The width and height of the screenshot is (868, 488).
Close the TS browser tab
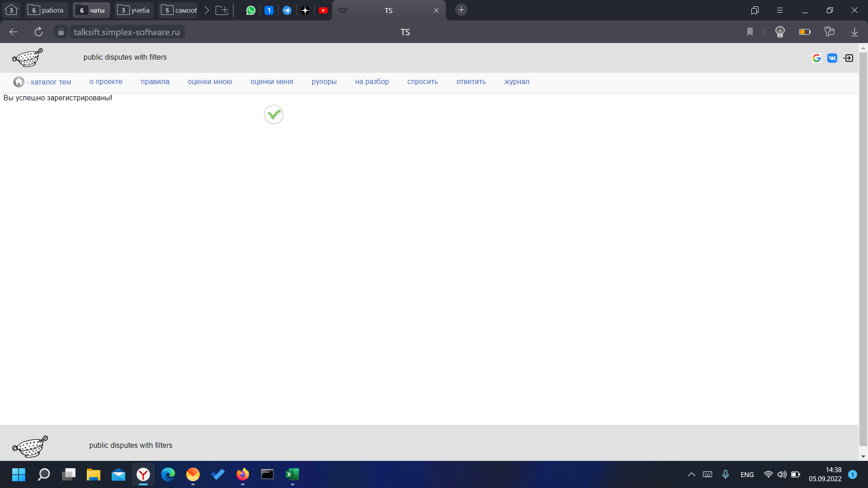tap(436, 10)
